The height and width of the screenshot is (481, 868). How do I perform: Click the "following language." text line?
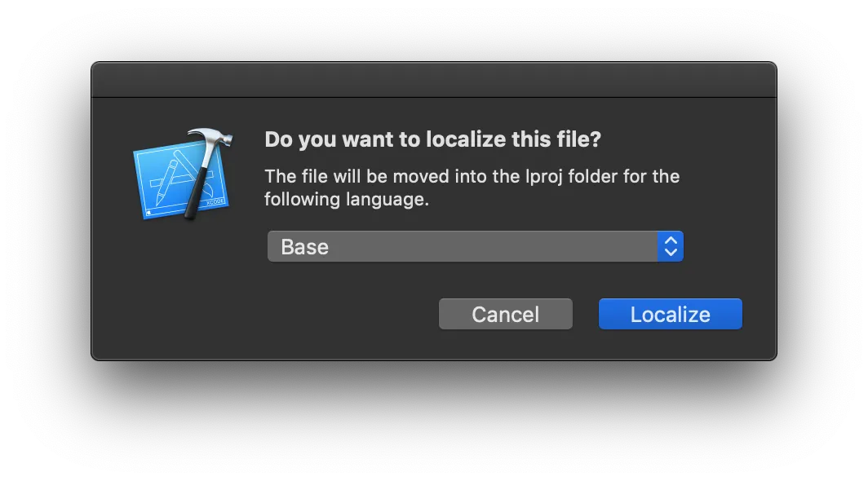(346, 200)
